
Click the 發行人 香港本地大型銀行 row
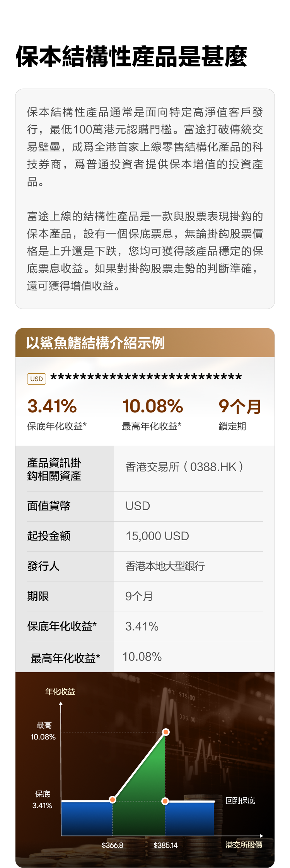[145, 566]
